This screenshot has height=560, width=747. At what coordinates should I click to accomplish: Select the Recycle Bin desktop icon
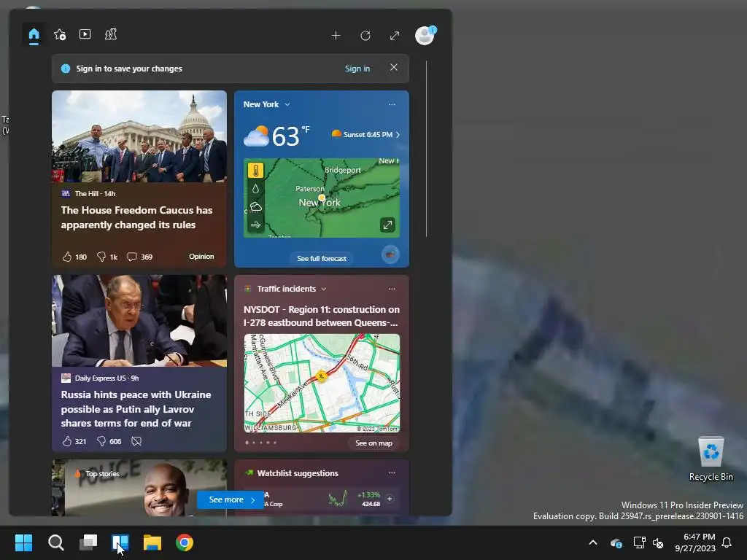pyautogui.click(x=711, y=459)
